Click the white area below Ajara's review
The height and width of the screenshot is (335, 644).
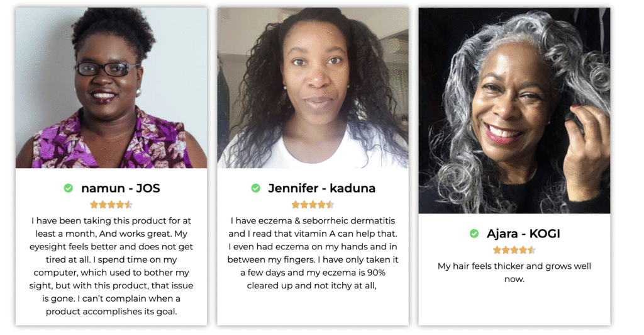click(x=514, y=304)
